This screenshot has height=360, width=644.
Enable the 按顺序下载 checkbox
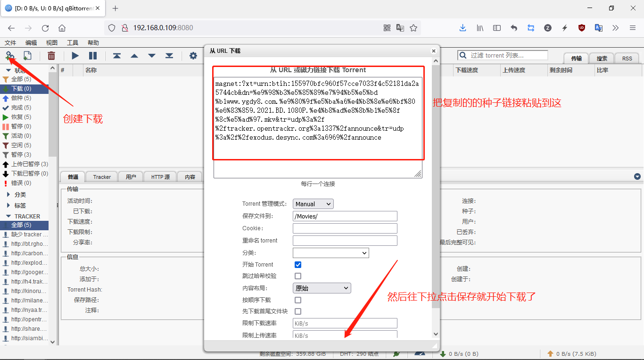[298, 300]
